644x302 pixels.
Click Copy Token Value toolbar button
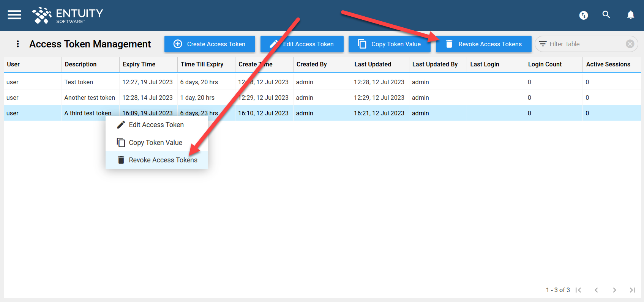pos(390,44)
